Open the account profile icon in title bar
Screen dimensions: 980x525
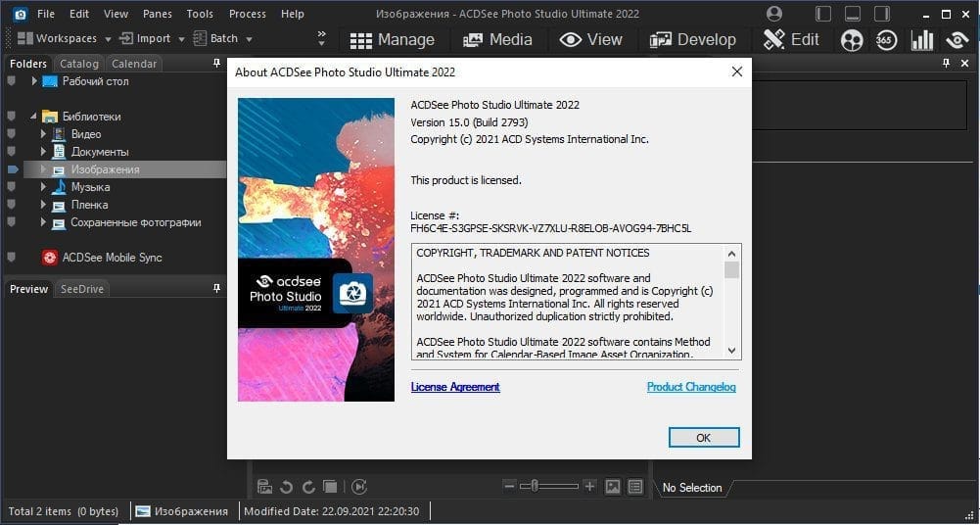[774, 13]
